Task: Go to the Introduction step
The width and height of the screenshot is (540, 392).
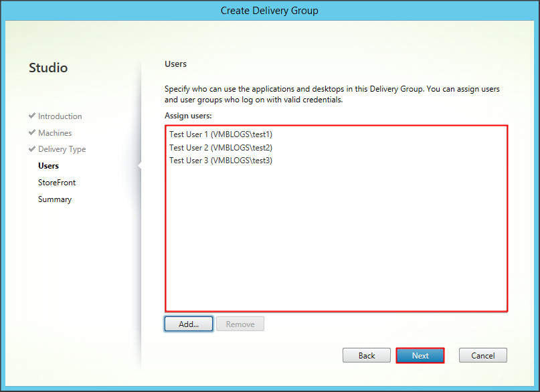Action: tap(60, 116)
